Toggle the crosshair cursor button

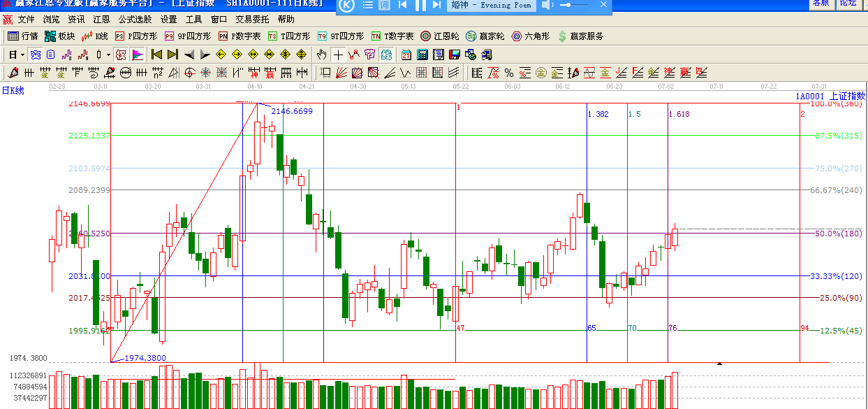tap(338, 55)
